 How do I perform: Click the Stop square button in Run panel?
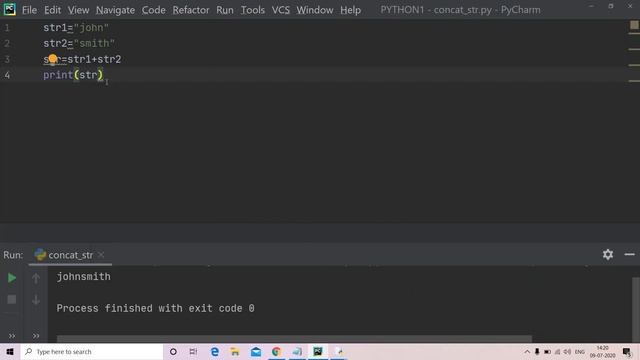pyautogui.click(x=11, y=299)
